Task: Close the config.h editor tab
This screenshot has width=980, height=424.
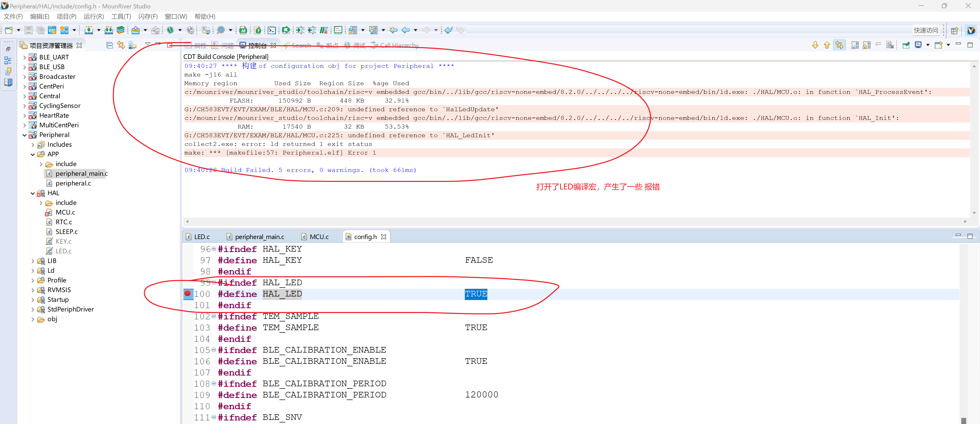Action: coord(383,237)
